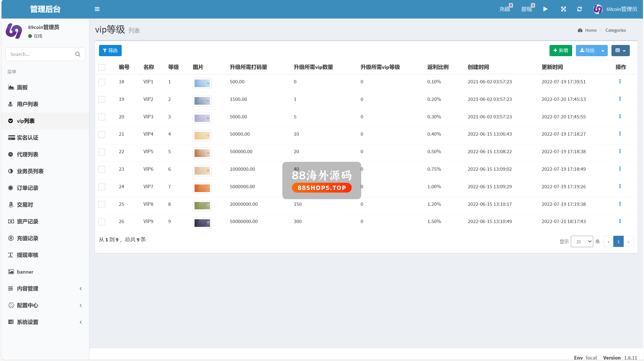
Task: Click the refresh icon in top bar
Action: tap(579, 9)
